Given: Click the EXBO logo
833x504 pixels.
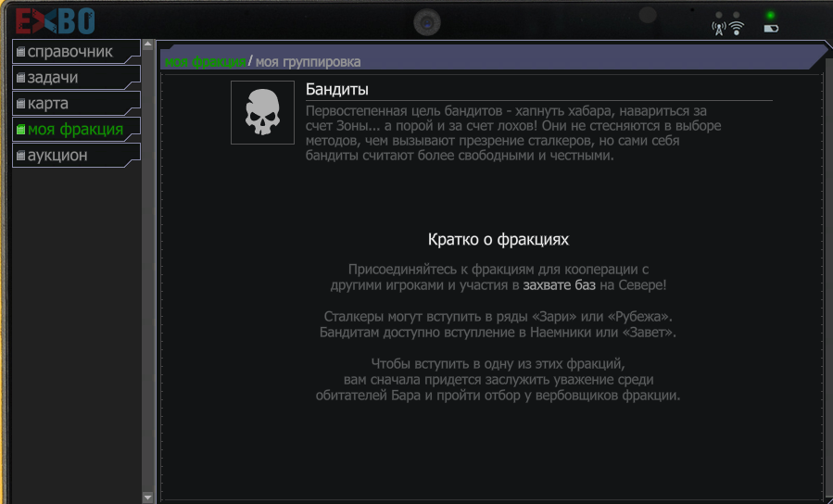Looking at the screenshot, I should [56, 19].
